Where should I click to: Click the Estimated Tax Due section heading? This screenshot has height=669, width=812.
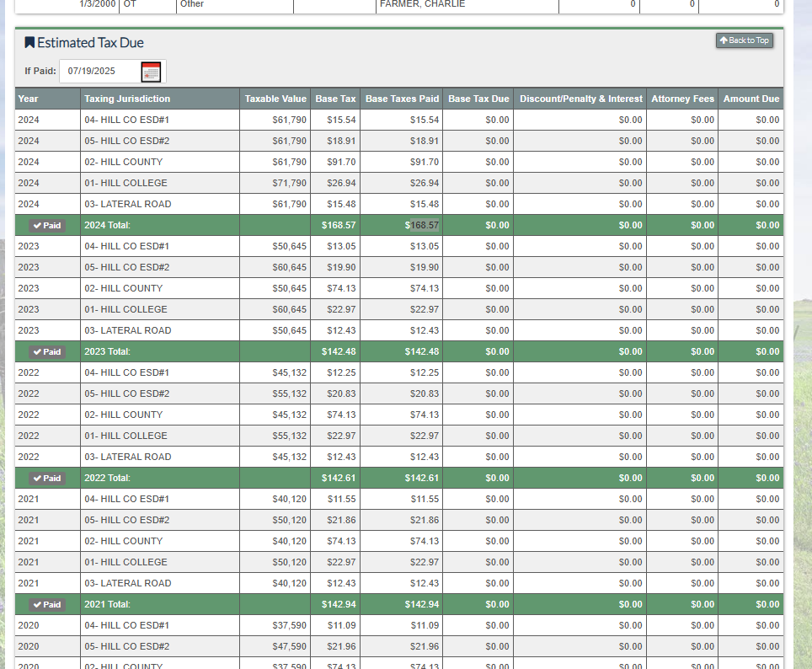(90, 43)
